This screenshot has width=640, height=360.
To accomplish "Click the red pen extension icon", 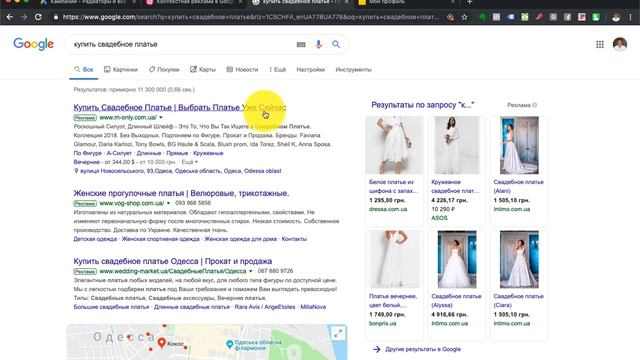I will [x=539, y=17].
